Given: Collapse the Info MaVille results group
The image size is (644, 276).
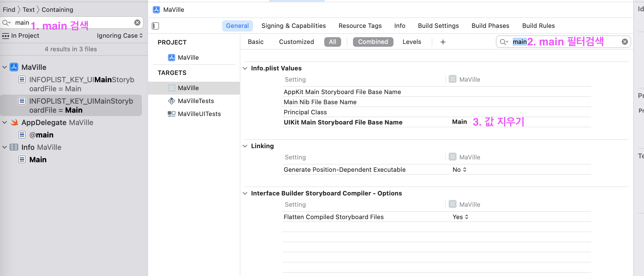Looking at the screenshot, I should 5,147.
